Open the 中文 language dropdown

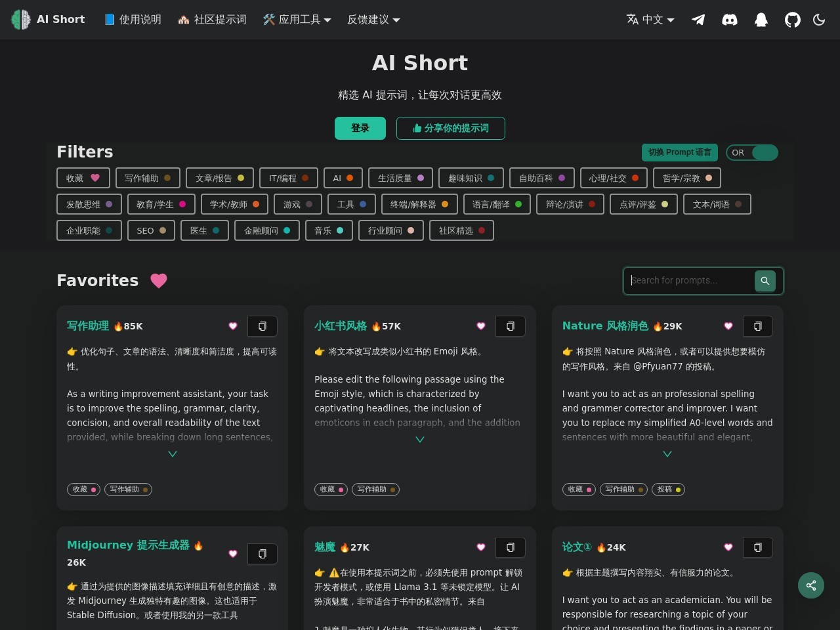[650, 20]
